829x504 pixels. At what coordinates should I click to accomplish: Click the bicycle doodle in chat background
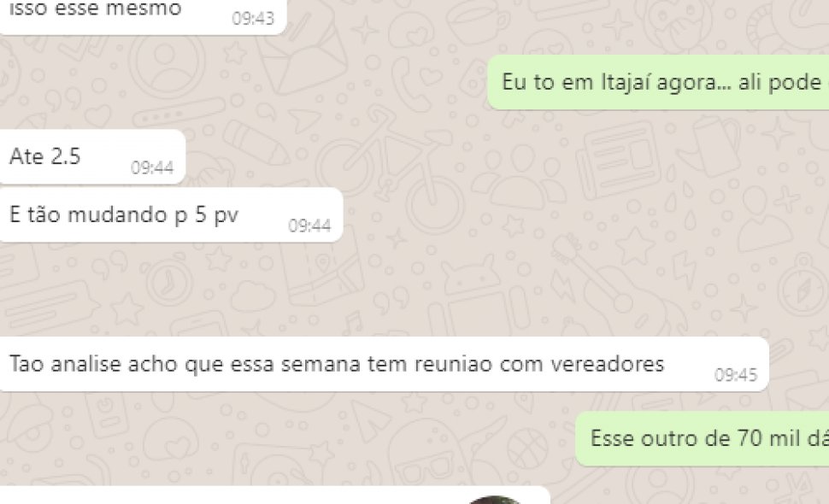point(391,169)
